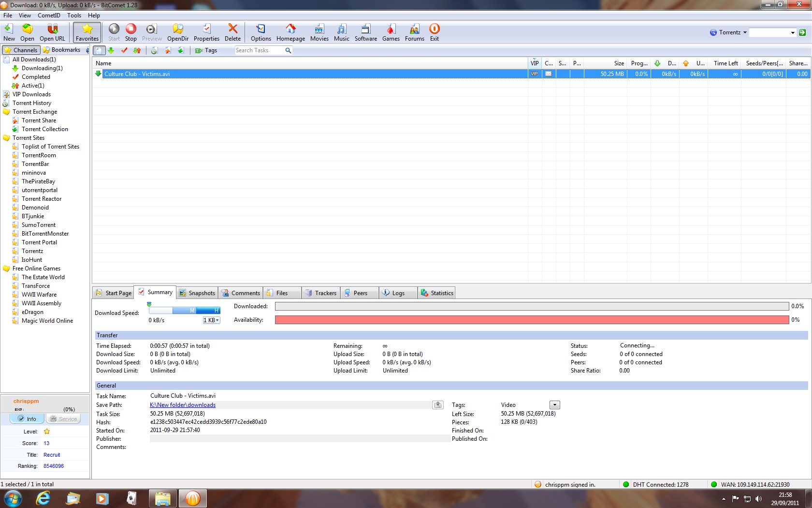Screen dimensions: 812x508
Task: Click the search magnifier icon
Action: point(288,50)
